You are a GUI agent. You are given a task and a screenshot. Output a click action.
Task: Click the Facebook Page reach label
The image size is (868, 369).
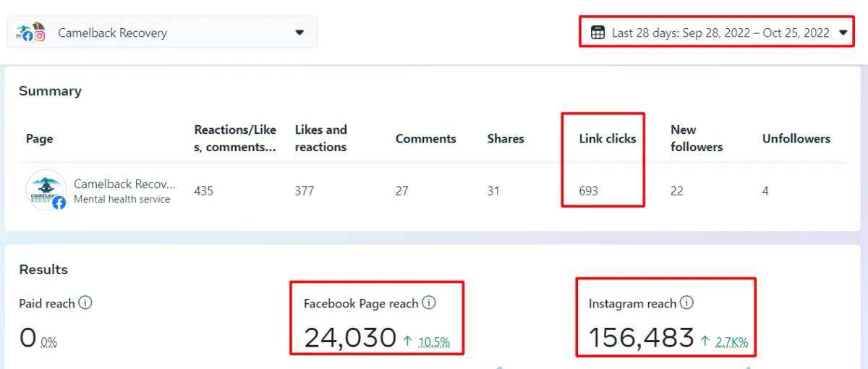click(x=361, y=303)
